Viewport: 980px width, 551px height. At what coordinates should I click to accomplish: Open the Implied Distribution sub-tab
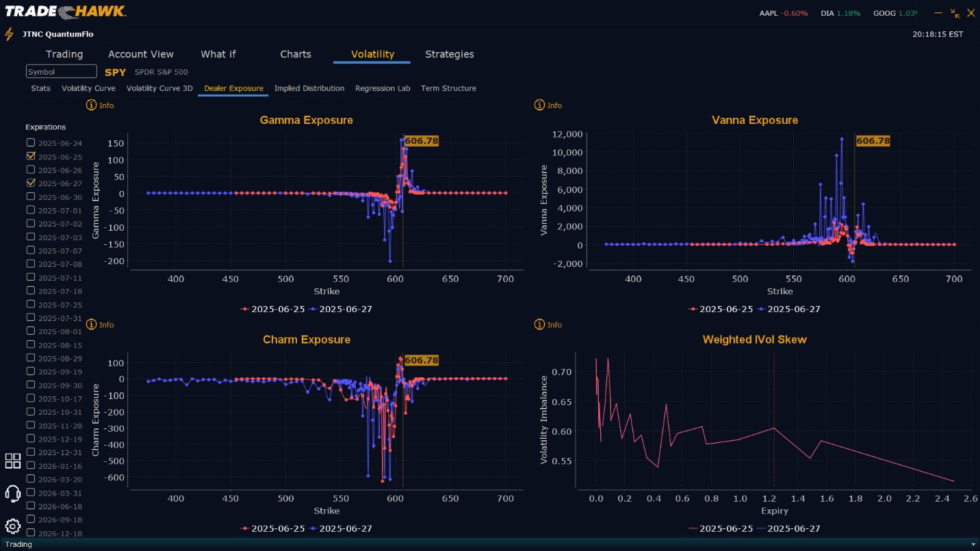point(309,88)
